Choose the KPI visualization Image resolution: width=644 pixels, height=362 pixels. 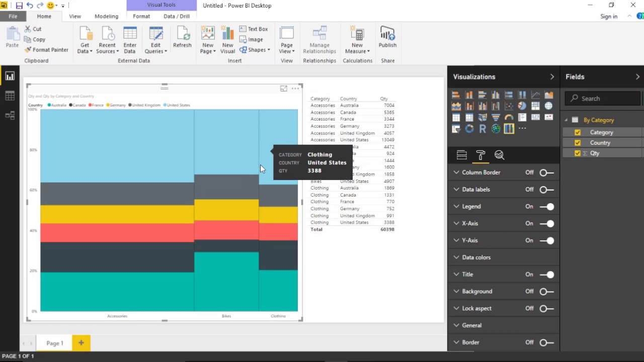tap(548, 118)
